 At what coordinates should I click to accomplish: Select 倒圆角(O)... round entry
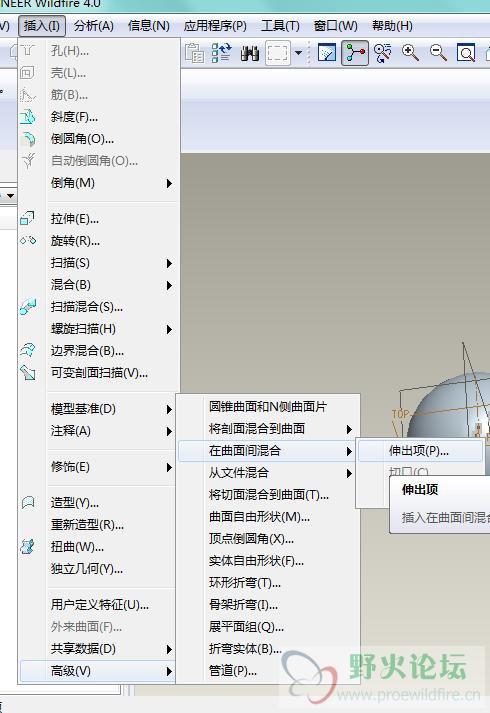coord(99,139)
